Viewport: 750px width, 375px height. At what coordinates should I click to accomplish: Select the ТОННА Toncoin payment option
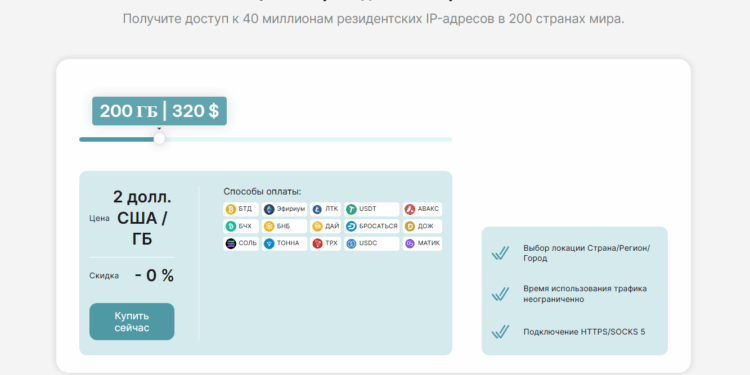pyautogui.click(x=284, y=243)
